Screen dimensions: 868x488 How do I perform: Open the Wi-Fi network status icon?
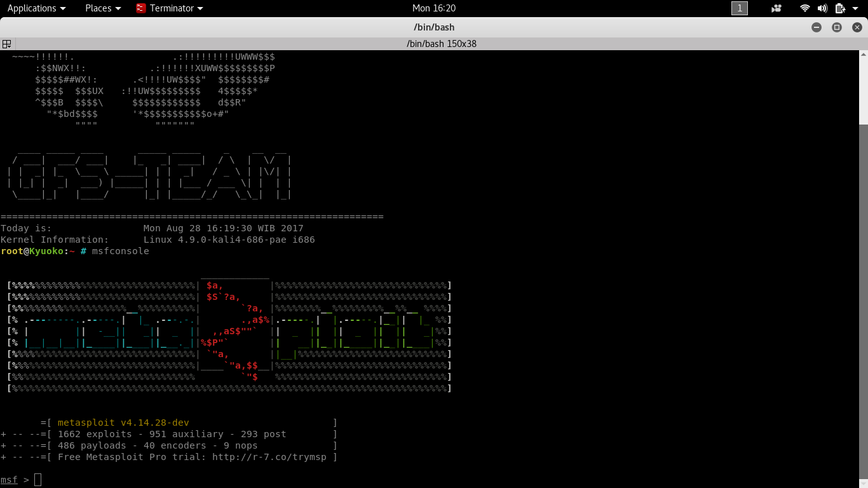[x=805, y=8]
